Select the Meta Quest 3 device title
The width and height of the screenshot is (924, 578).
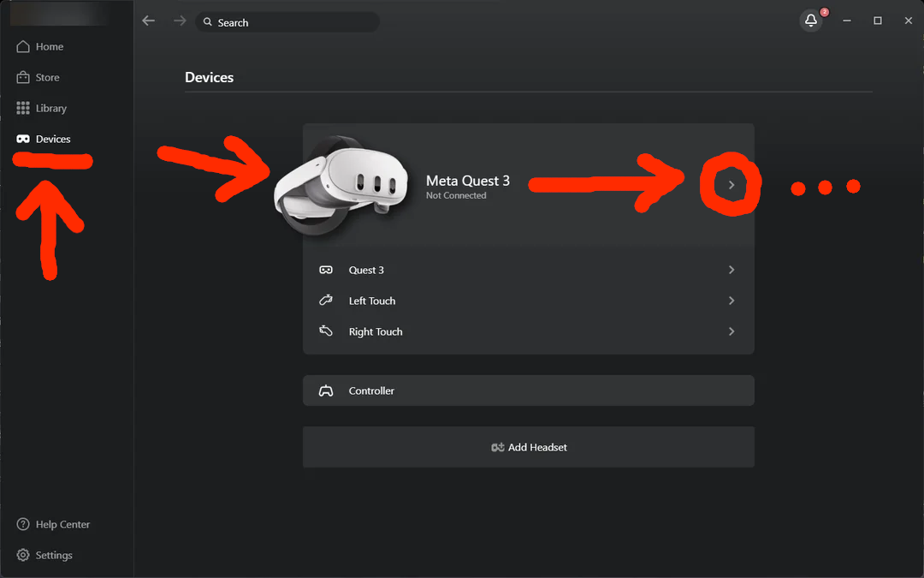468,181
